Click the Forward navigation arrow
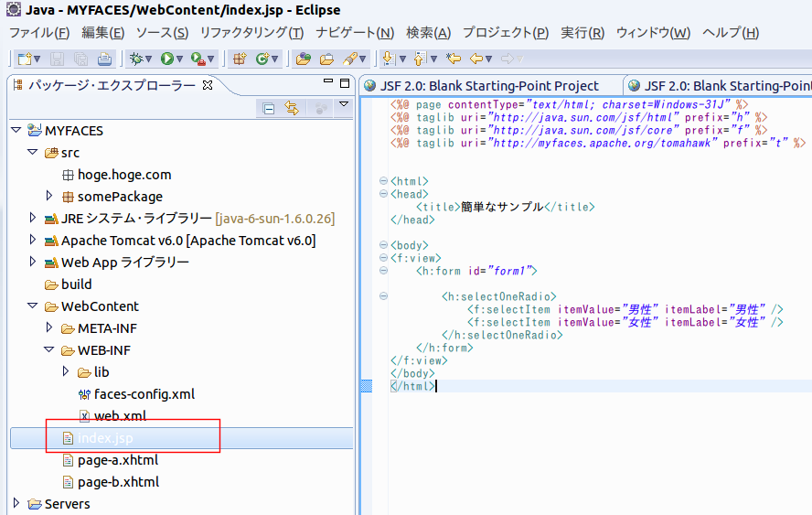Image resolution: width=812 pixels, height=515 pixels. click(507, 59)
